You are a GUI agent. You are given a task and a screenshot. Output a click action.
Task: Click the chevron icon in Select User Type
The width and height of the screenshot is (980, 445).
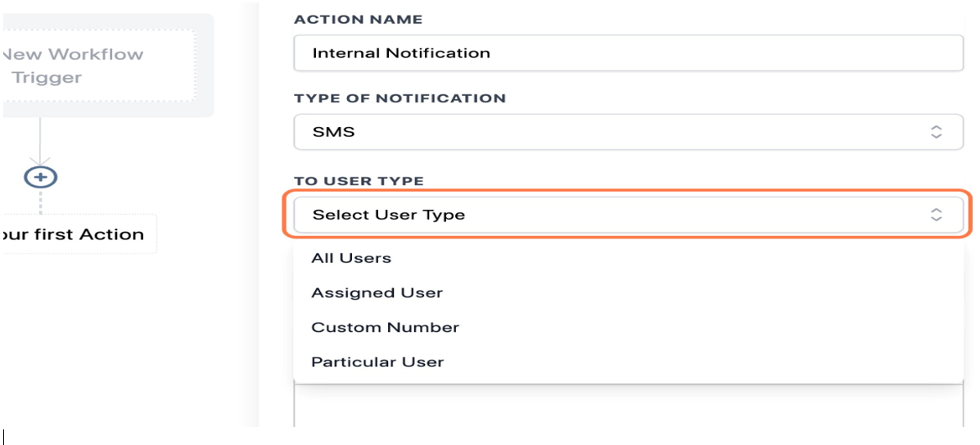point(936,216)
